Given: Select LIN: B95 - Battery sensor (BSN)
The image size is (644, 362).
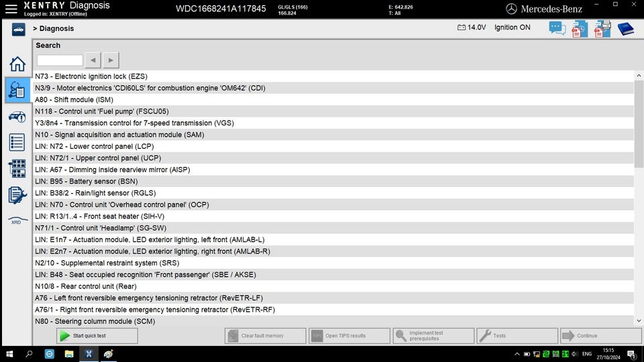Looking at the screenshot, I should click(x=333, y=182).
